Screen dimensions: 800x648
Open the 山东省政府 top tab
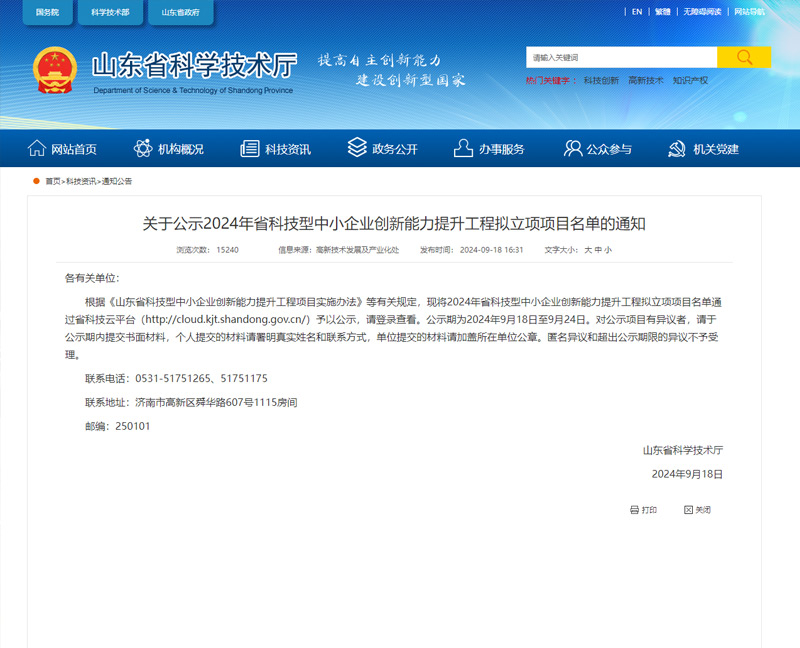(181, 12)
